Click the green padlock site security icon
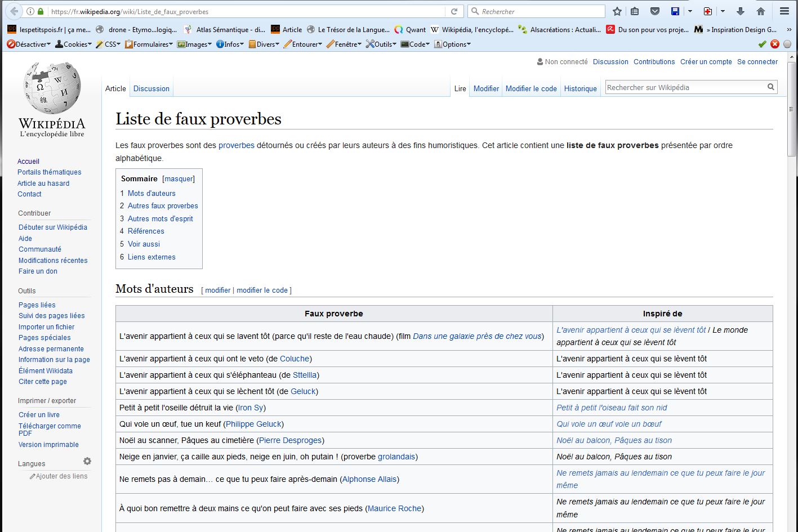Image resolution: width=798 pixels, height=532 pixels. (x=41, y=11)
